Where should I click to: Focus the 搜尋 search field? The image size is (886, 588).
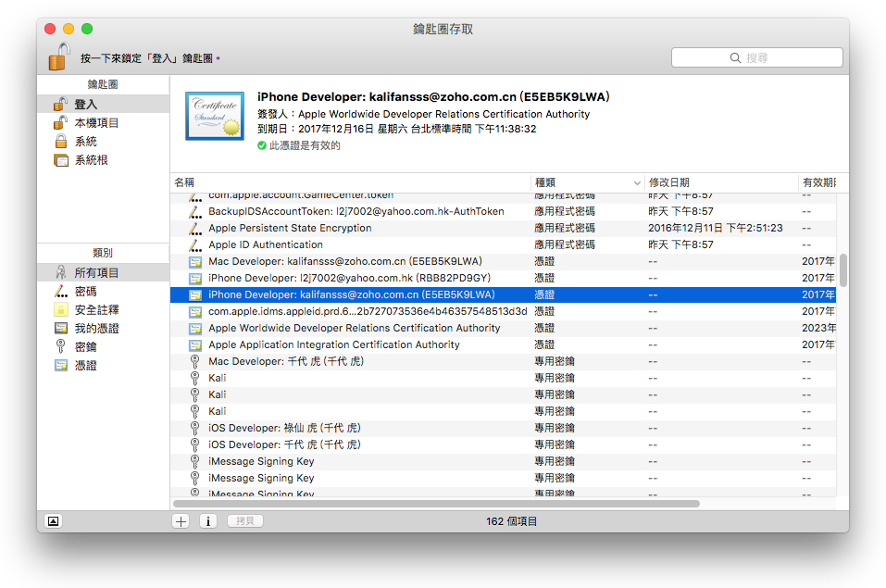tap(756, 57)
